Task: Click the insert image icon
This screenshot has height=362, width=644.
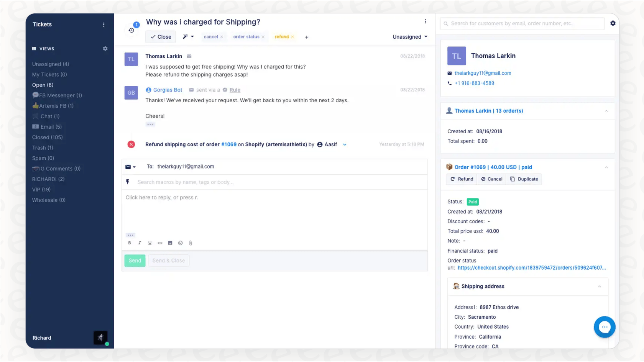Action: coord(170,243)
